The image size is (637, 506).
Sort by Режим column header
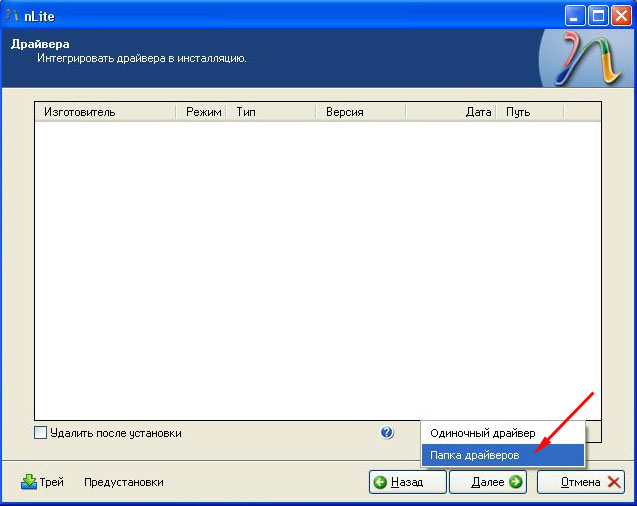[201, 112]
